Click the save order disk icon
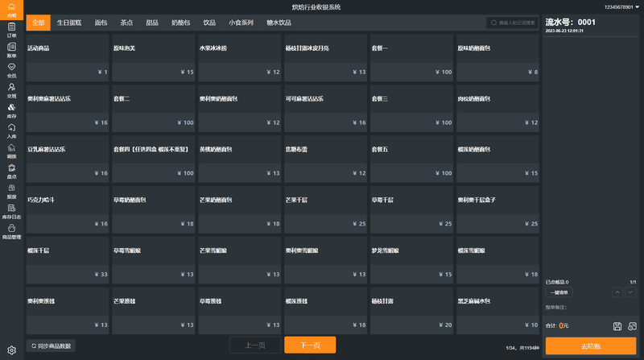This screenshot has width=644, height=360. 617,326
